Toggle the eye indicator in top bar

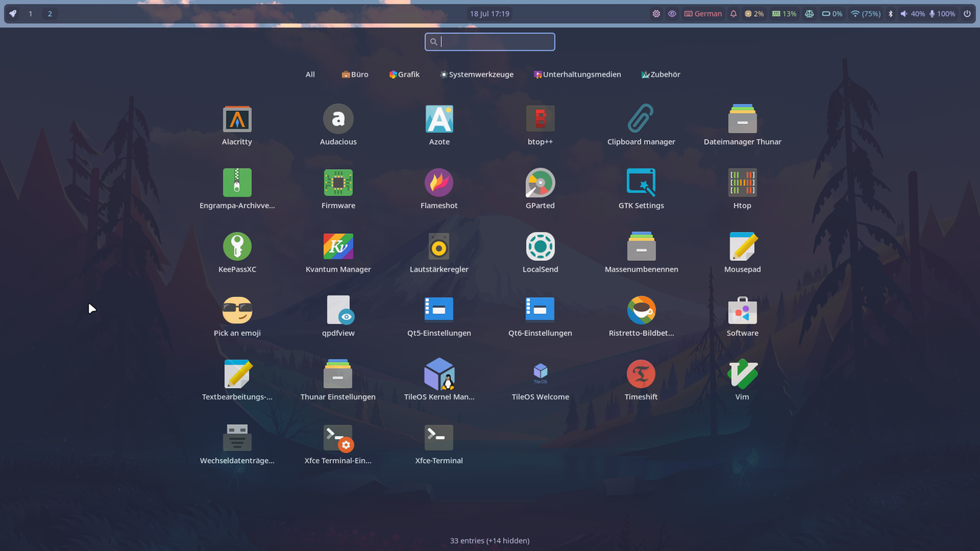(672, 14)
